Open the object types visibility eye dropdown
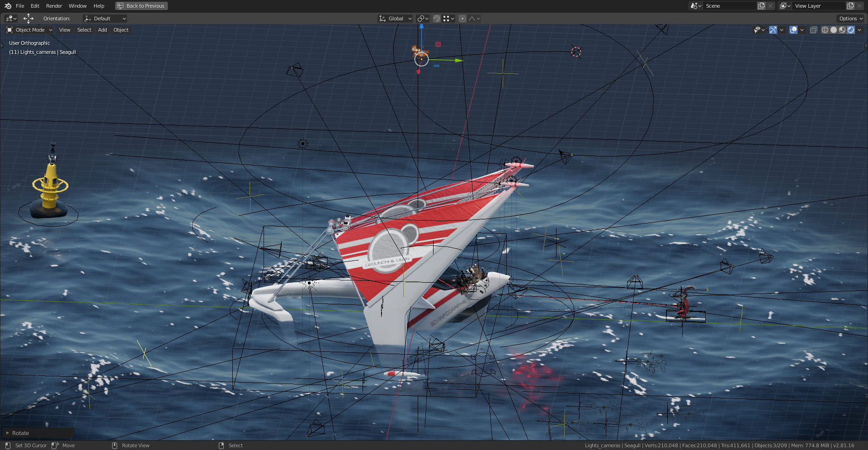Screen dimensions: 868x450 [x=759, y=30]
